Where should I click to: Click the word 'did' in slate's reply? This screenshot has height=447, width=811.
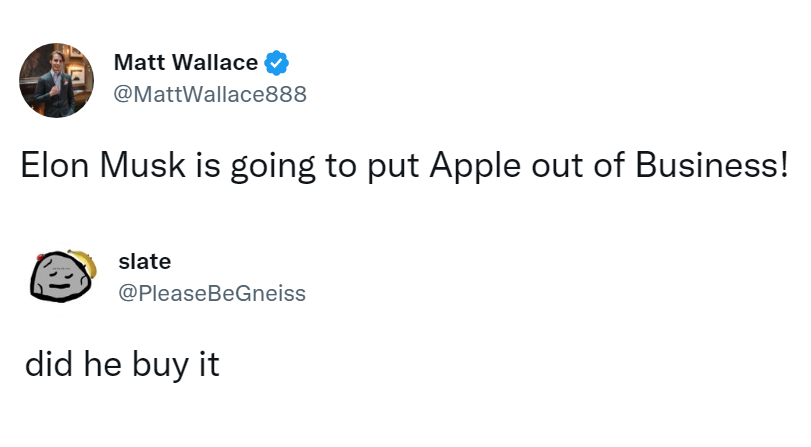tap(48, 363)
